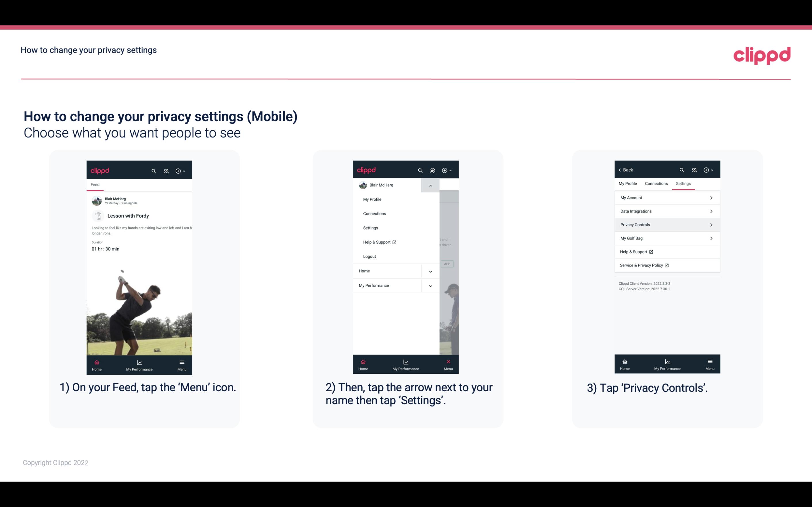Tap the clippd logo icon top right
The height and width of the screenshot is (507, 812).
762,55
